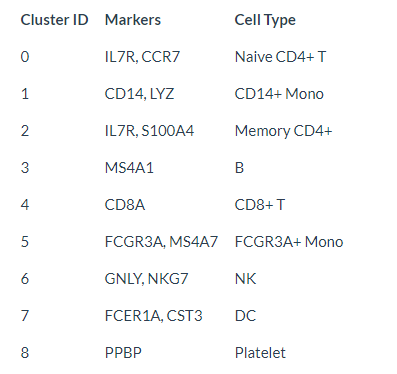Screen dimensions: 397x374
Task: Select the DC cell type entry
Action: click(245, 316)
